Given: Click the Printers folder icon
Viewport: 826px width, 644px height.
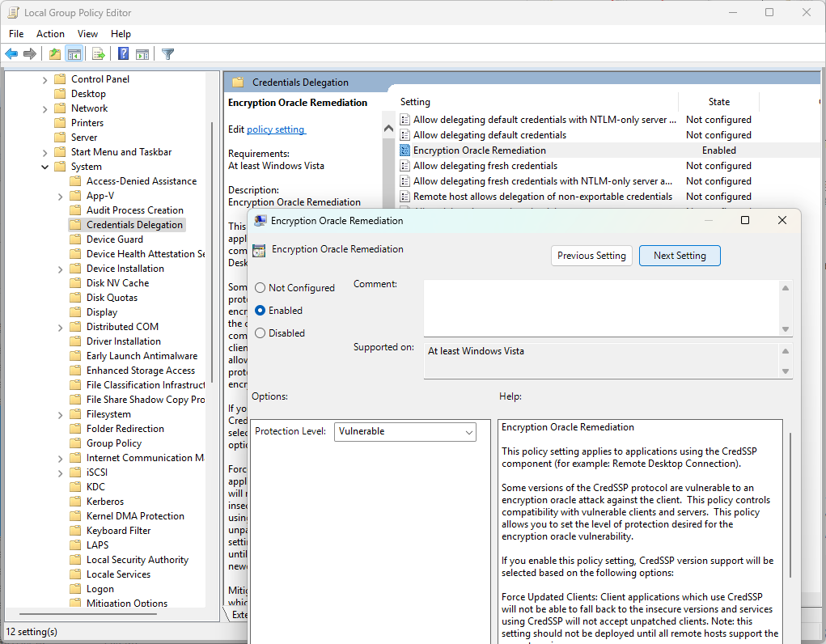Looking at the screenshot, I should point(60,123).
